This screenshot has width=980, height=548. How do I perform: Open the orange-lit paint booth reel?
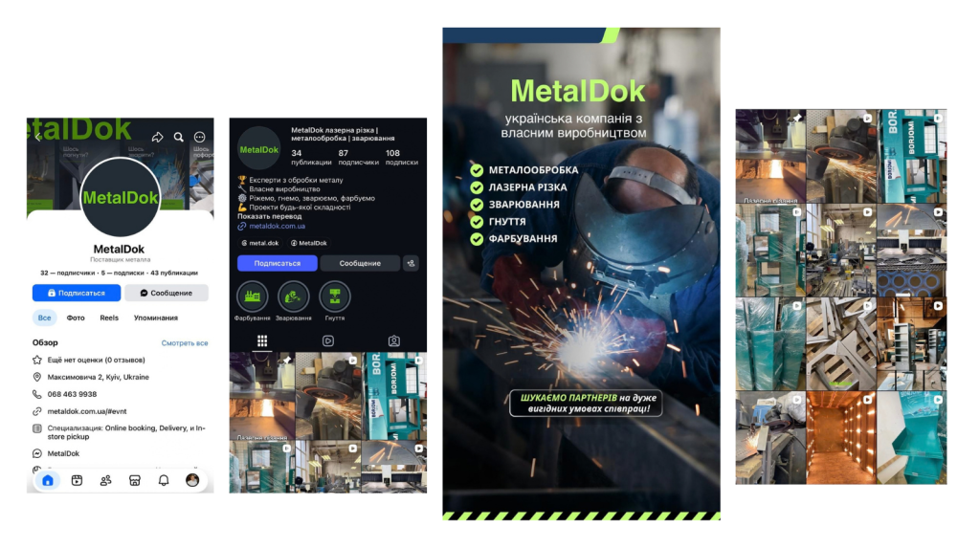click(x=840, y=437)
